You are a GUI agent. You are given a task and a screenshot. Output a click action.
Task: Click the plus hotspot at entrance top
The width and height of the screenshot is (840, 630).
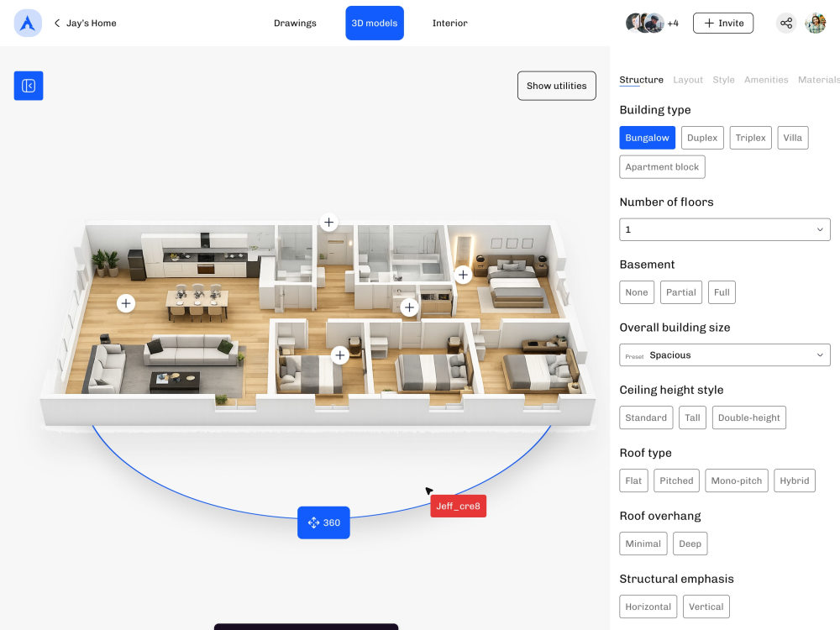[329, 223]
